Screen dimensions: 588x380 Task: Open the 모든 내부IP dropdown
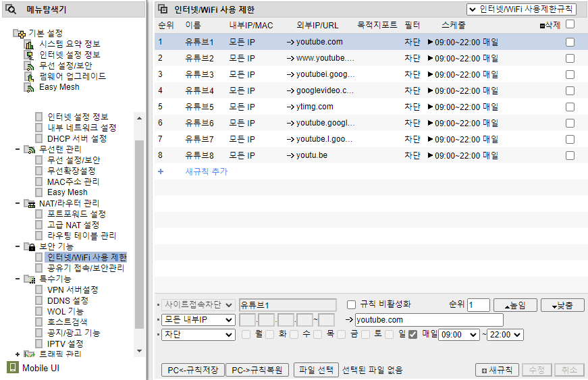pos(198,320)
